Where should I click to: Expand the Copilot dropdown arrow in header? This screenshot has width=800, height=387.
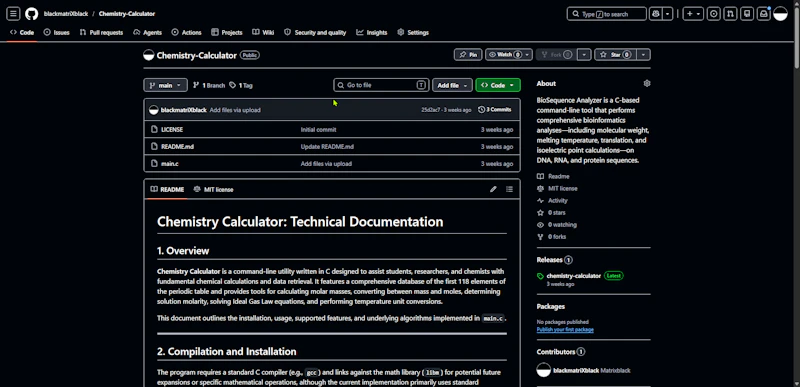click(667, 14)
